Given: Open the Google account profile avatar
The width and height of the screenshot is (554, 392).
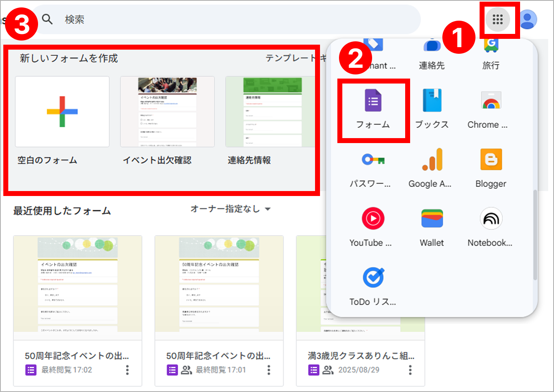Looking at the screenshot, I should tap(528, 19).
